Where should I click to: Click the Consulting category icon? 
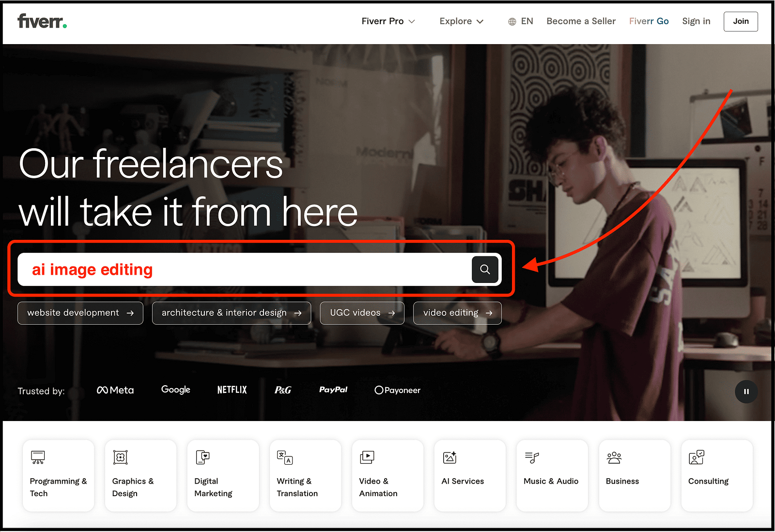(697, 457)
